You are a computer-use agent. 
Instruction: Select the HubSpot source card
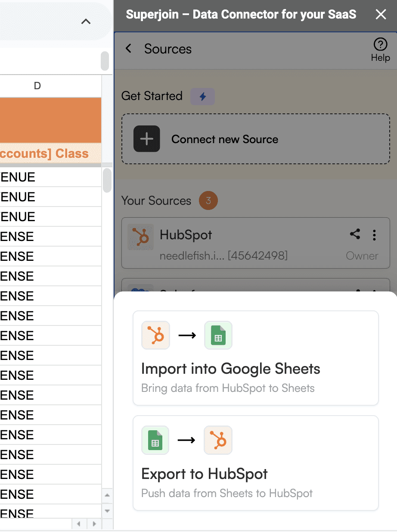(x=256, y=243)
